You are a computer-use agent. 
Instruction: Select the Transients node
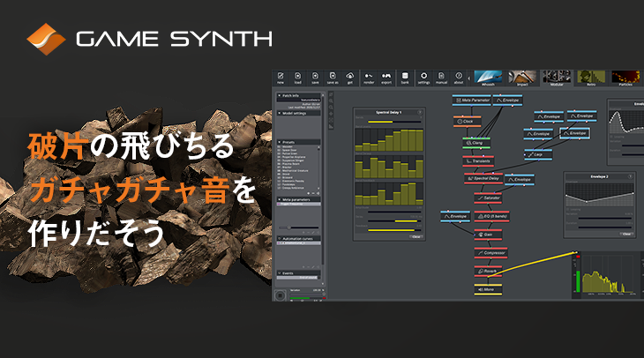coord(478,161)
